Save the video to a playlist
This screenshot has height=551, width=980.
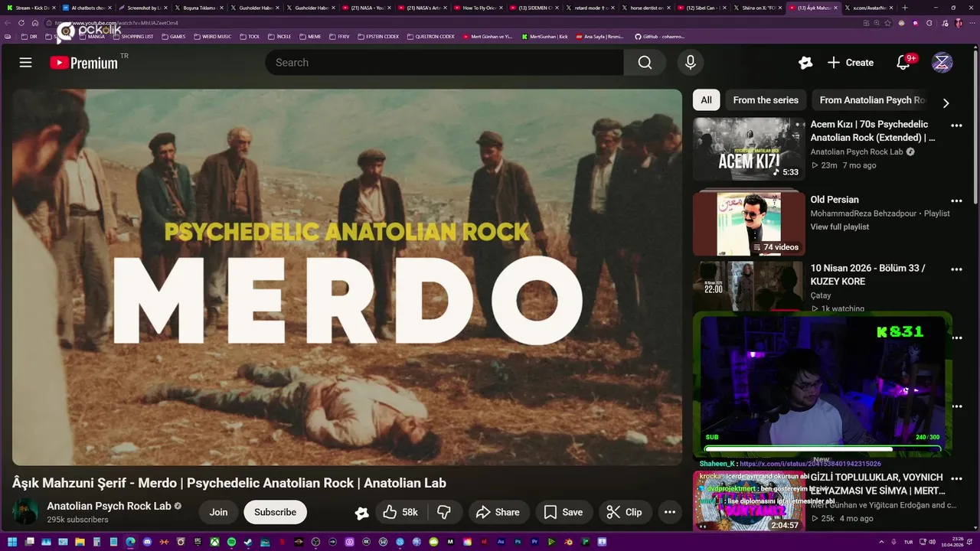tap(563, 512)
